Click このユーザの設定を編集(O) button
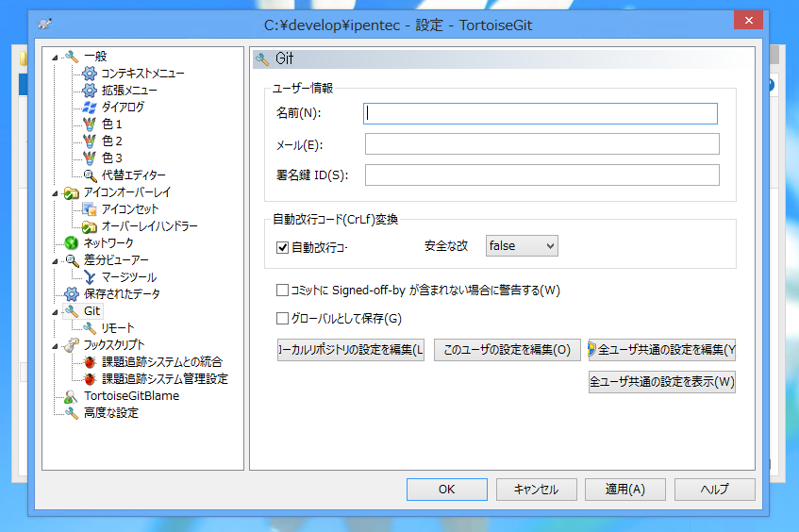Screen dimensions: 799x532 point(507,350)
